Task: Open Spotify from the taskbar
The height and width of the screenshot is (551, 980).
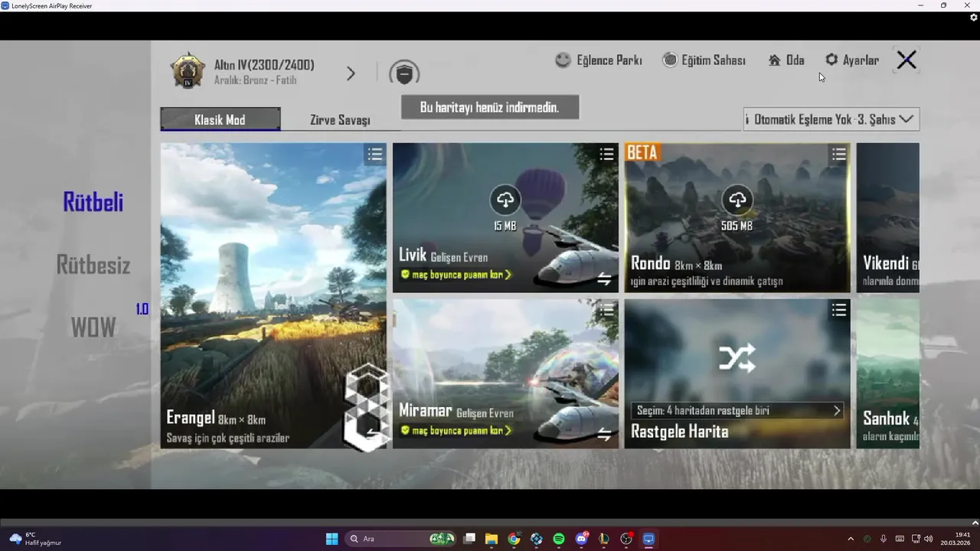Action: [559, 539]
